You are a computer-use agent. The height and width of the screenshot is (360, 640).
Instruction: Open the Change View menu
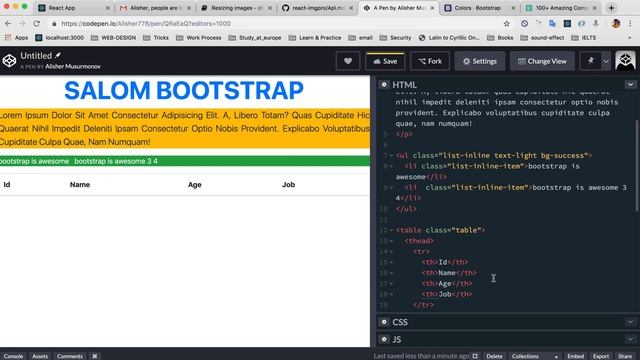pos(542,61)
